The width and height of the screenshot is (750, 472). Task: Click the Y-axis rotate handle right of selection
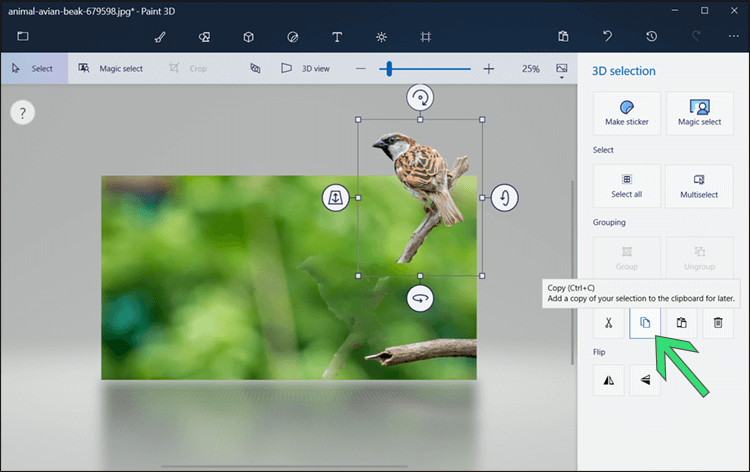point(505,198)
